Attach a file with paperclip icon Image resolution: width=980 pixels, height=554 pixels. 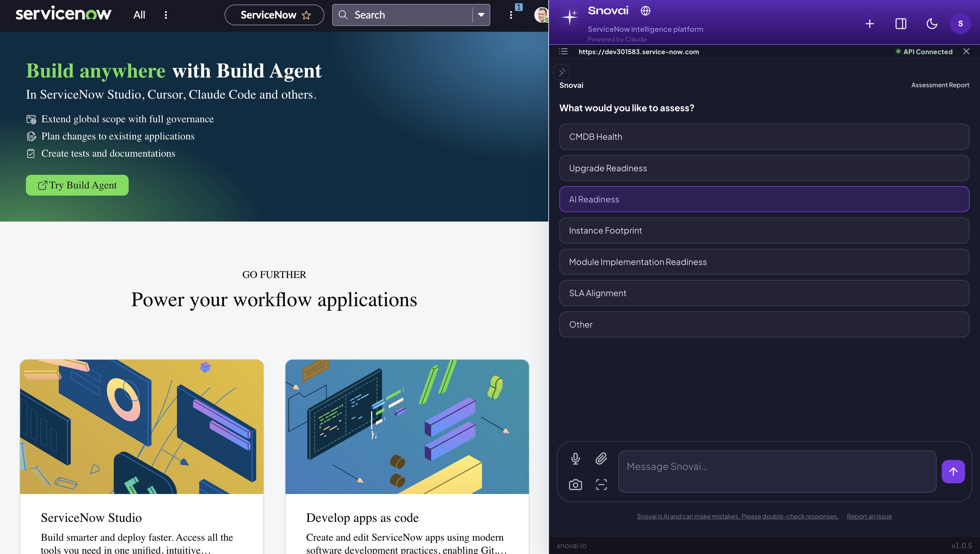[601, 458]
